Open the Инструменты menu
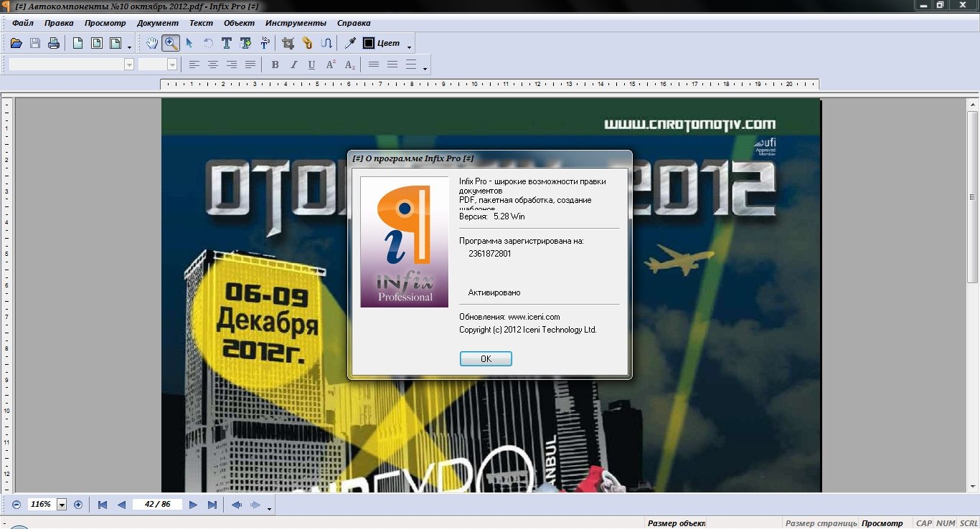980x529 pixels. click(x=296, y=23)
